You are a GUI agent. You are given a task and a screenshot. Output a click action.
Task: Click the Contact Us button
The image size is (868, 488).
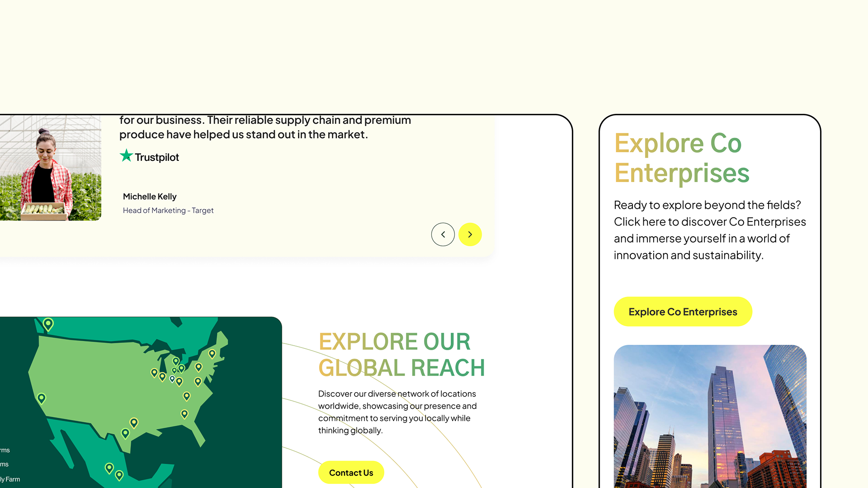351,473
